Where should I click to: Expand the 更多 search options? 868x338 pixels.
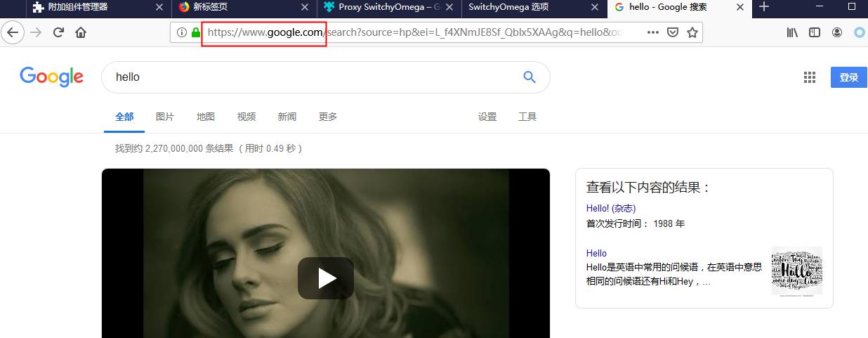[x=328, y=117]
